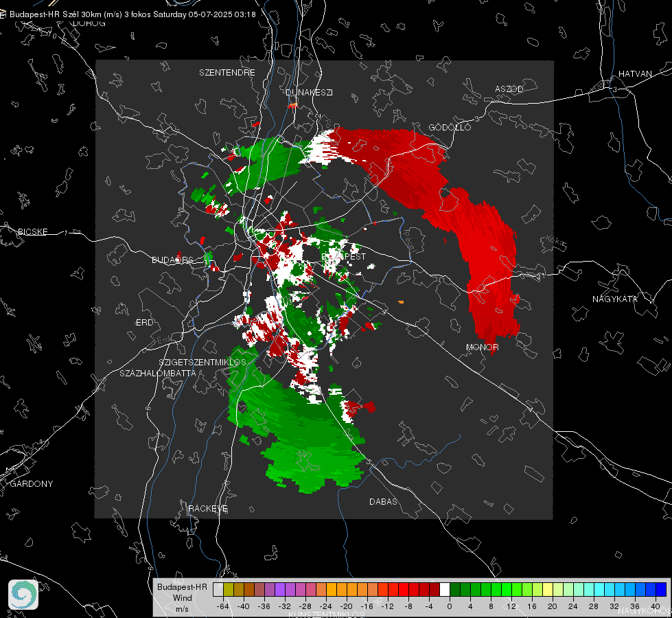
Task: Click the DUNAKESZI city label
Action: coord(309,92)
